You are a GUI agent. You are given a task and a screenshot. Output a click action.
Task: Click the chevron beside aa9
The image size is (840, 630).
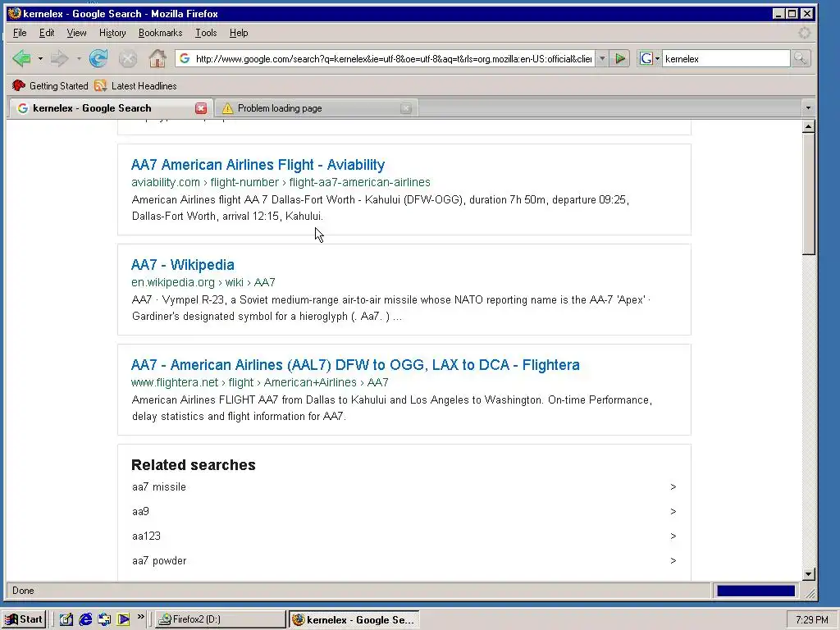click(673, 512)
